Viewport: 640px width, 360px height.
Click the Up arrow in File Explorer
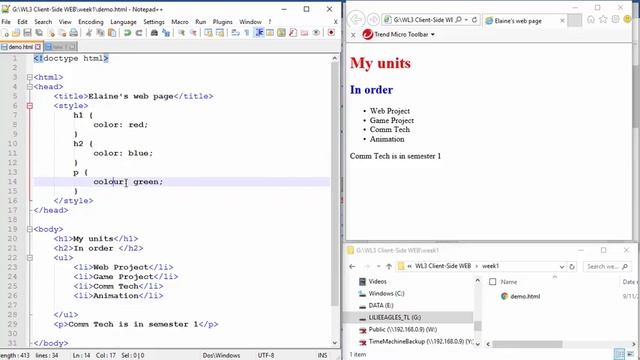(x=389, y=266)
